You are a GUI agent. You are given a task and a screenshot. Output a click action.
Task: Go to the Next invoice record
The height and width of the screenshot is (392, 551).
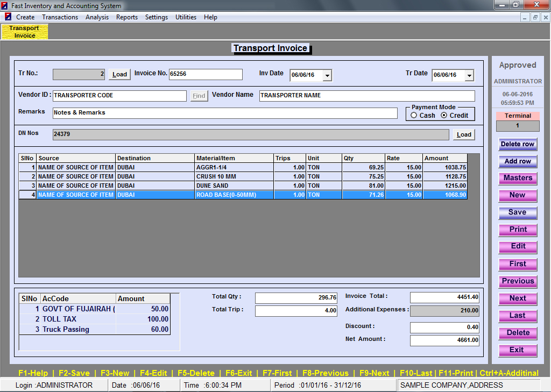518,298
